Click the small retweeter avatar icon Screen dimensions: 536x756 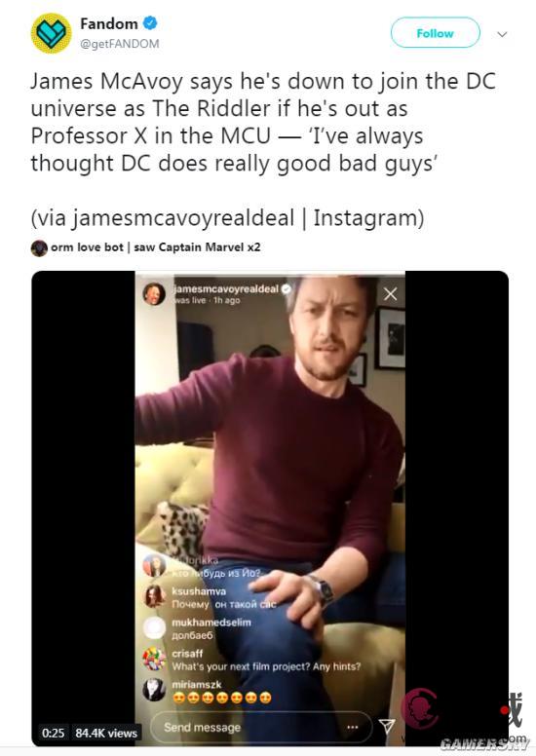point(39,247)
